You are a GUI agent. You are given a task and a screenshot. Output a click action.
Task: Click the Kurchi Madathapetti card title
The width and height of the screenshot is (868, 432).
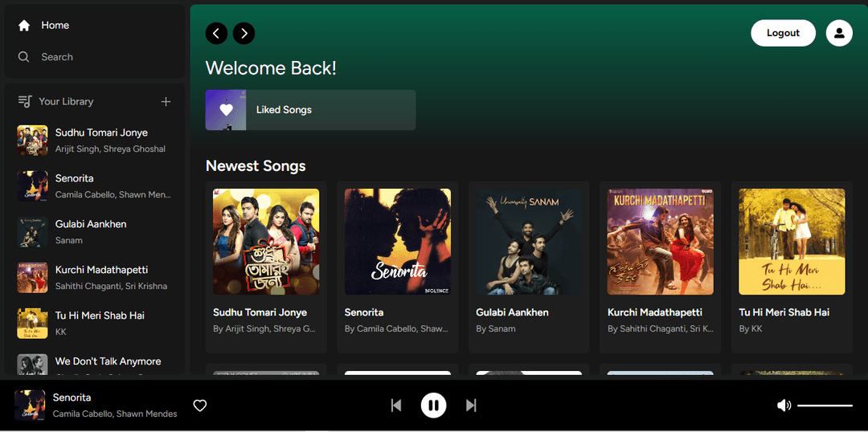pyautogui.click(x=655, y=312)
